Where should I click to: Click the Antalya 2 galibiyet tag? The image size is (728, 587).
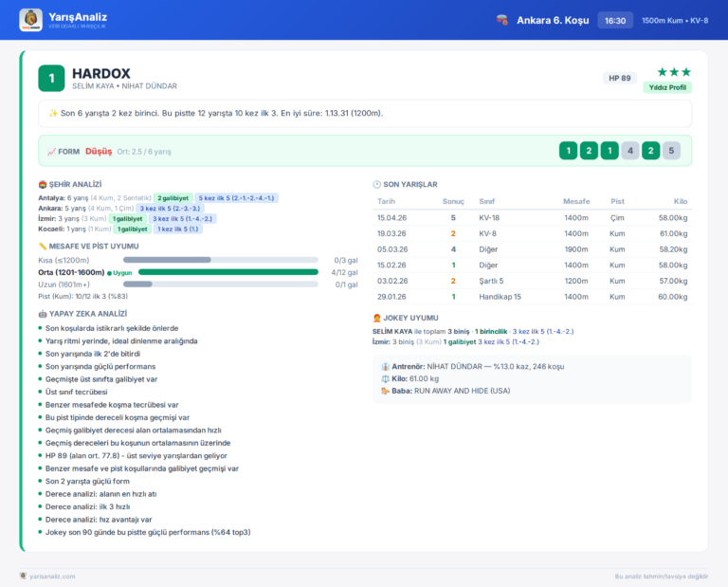[173, 198]
